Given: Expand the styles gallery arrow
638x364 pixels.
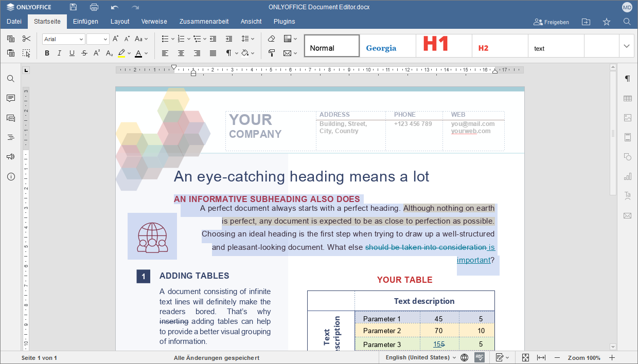Looking at the screenshot, I should pos(626,46).
